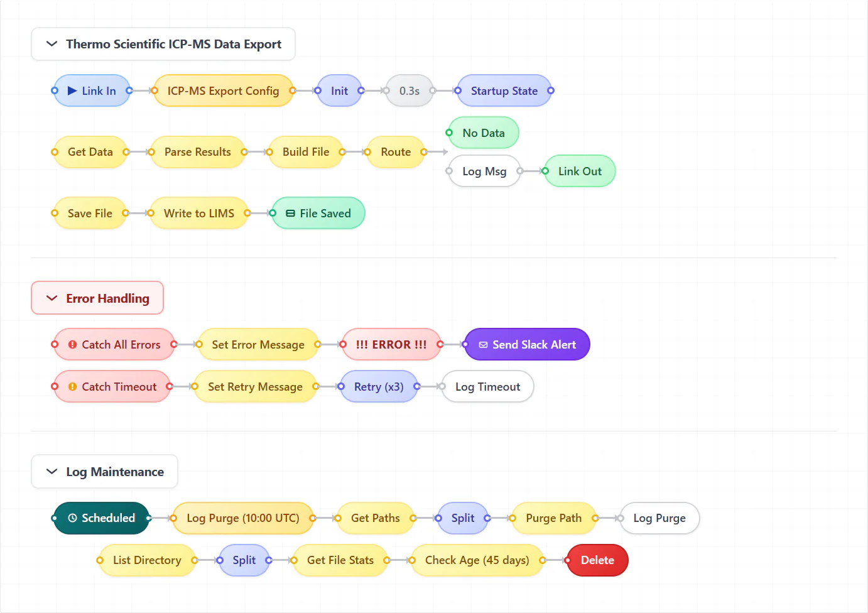868x613 pixels.
Task: Select the Log Purge (10:00 UTC) node
Action: pos(243,518)
